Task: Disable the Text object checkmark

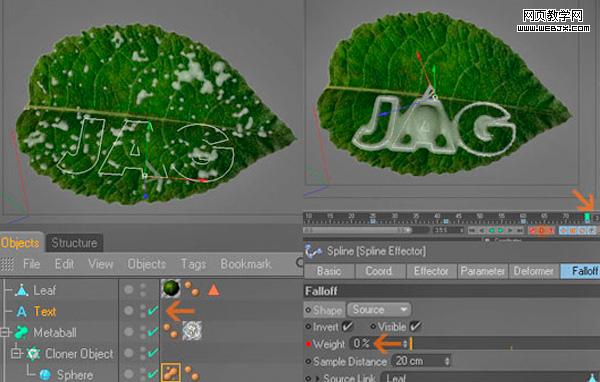Action: pyautogui.click(x=153, y=310)
